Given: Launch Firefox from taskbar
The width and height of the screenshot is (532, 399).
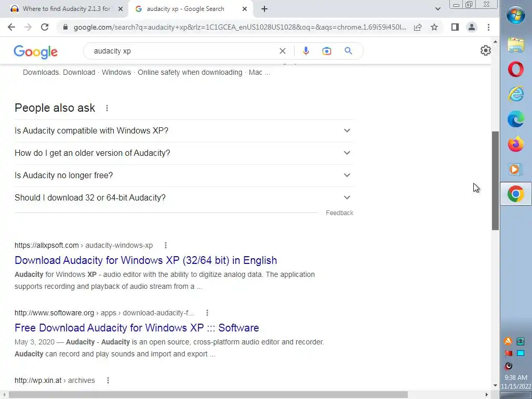Looking at the screenshot, I should [x=516, y=144].
